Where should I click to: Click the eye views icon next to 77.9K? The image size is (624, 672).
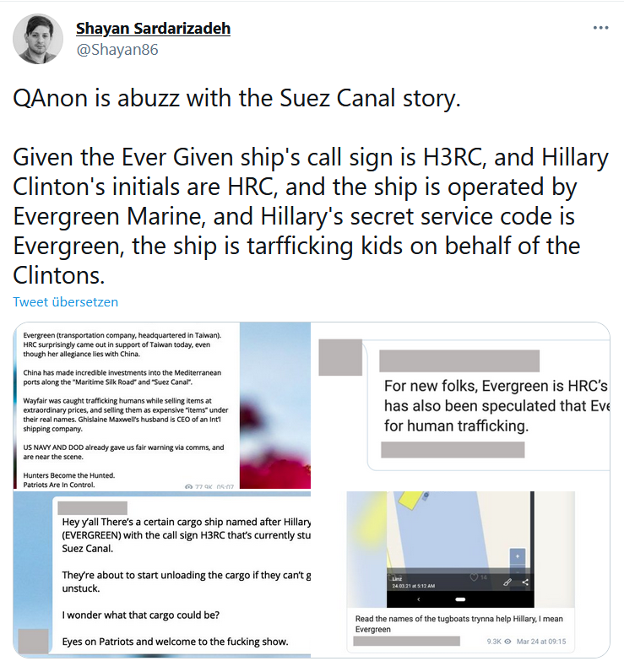[188, 486]
